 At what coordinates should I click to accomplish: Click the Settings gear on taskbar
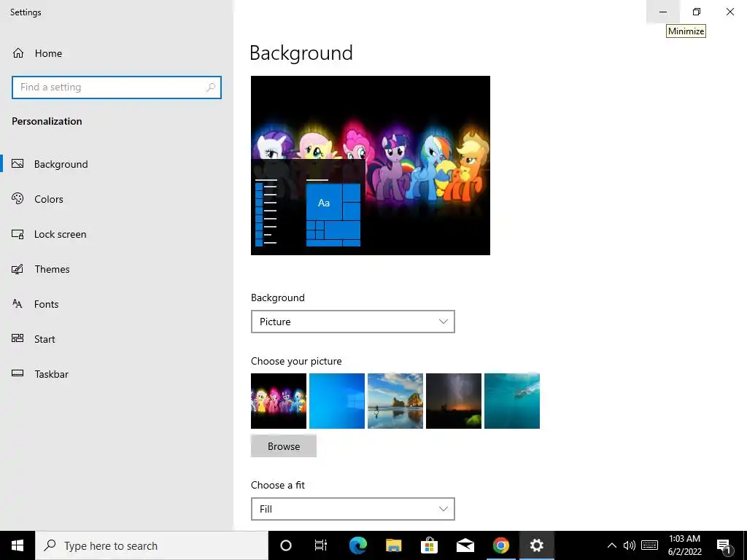(537, 545)
